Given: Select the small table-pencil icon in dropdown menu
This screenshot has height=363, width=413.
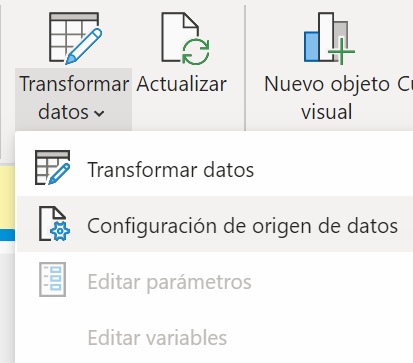Looking at the screenshot, I should (x=53, y=167).
